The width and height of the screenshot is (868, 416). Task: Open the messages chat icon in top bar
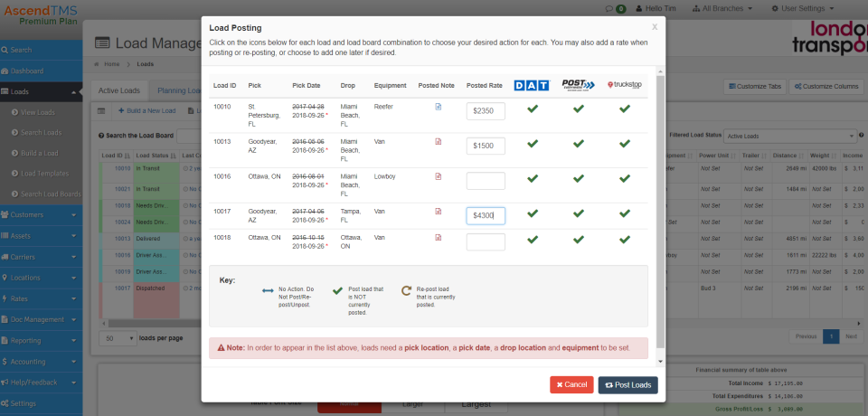(x=609, y=9)
